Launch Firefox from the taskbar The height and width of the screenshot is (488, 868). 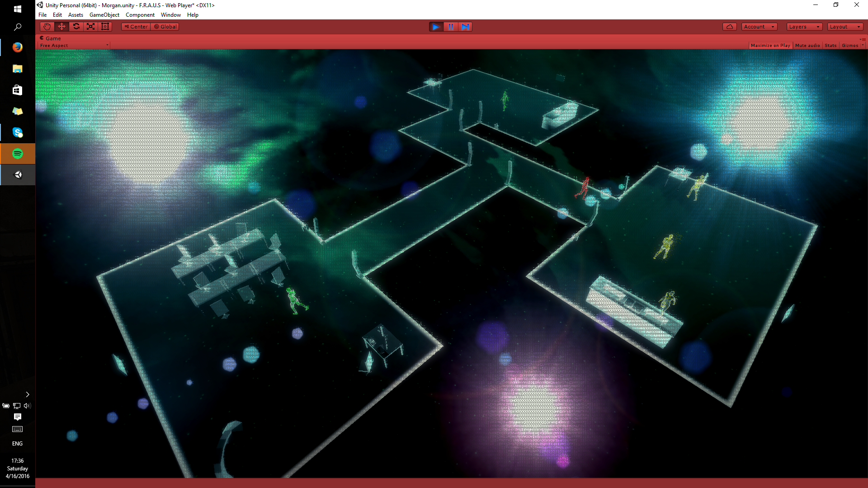[18, 47]
